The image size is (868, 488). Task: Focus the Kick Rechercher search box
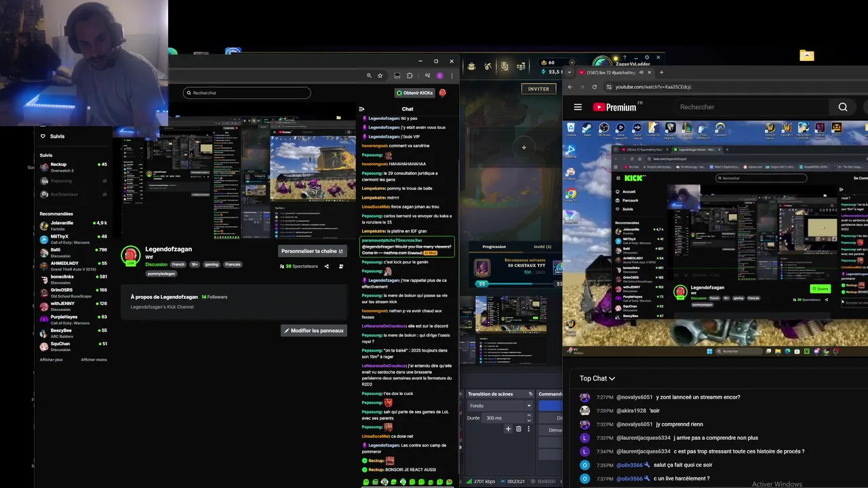247,93
